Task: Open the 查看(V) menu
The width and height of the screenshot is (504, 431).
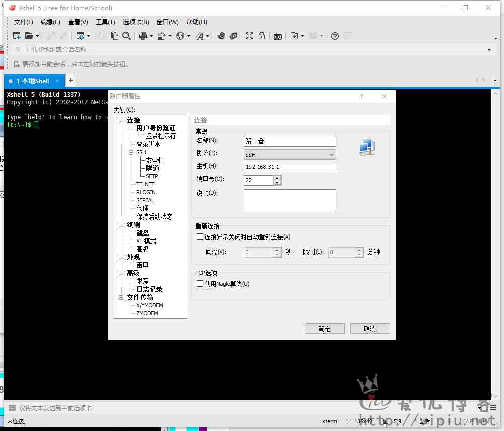Action: point(78,22)
